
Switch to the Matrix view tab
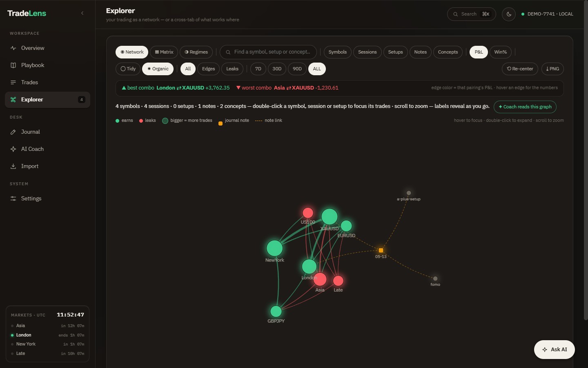point(164,52)
